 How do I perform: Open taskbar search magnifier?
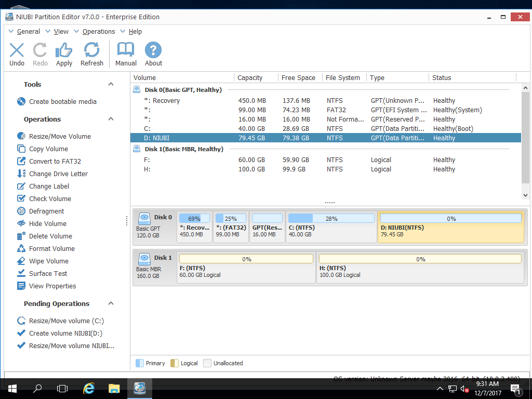click(37, 389)
